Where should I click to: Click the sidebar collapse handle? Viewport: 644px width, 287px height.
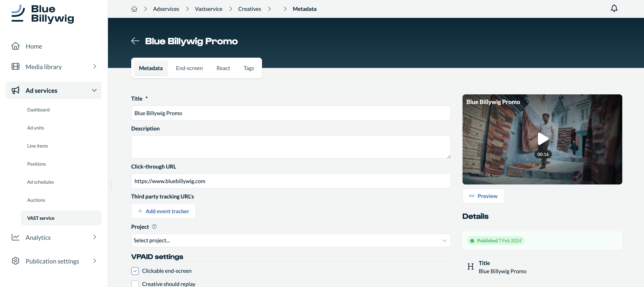tap(111, 186)
